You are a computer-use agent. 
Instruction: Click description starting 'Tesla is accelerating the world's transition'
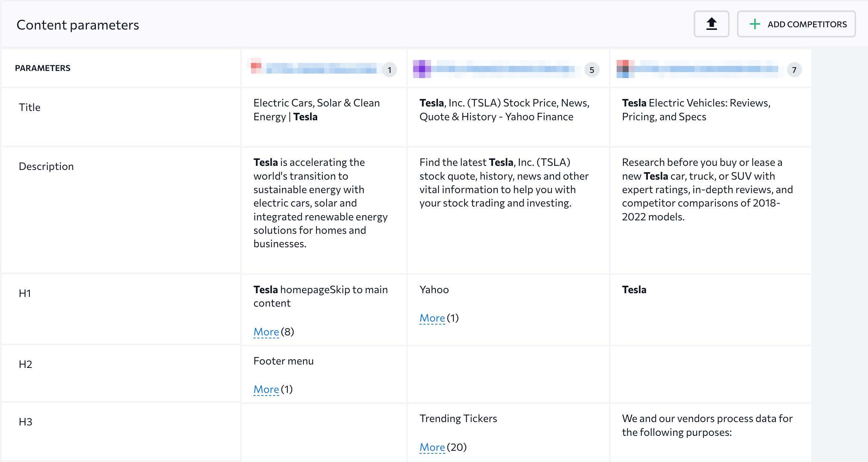pyautogui.click(x=321, y=203)
